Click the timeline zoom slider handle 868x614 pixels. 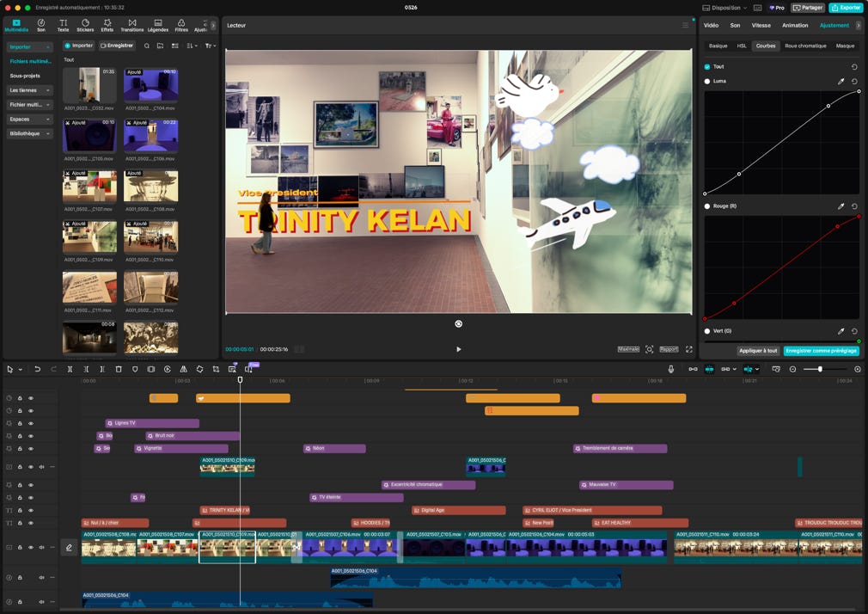click(x=820, y=369)
